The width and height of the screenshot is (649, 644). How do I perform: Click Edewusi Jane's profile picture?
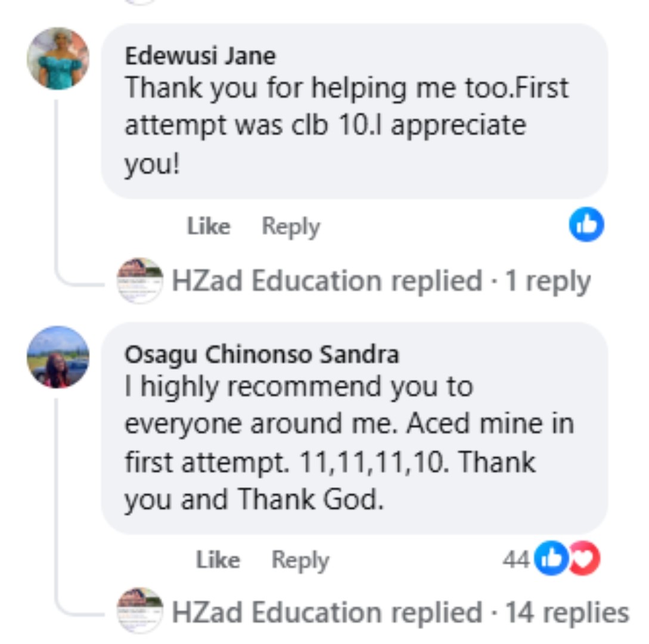point(58,58)
